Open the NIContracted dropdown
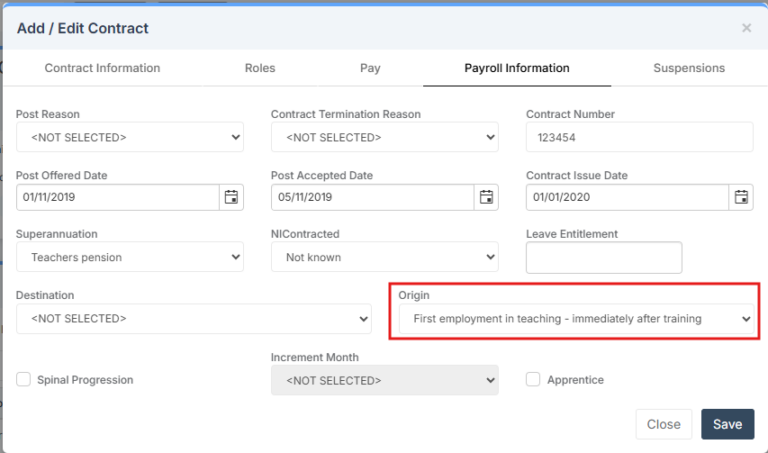The width and height of the screenshot is (768, 453). (384, 257)
